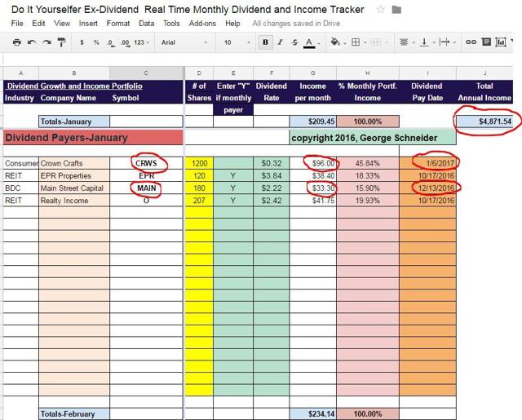Click the Print icon
The image size is (522, 420).
[16, 42]
